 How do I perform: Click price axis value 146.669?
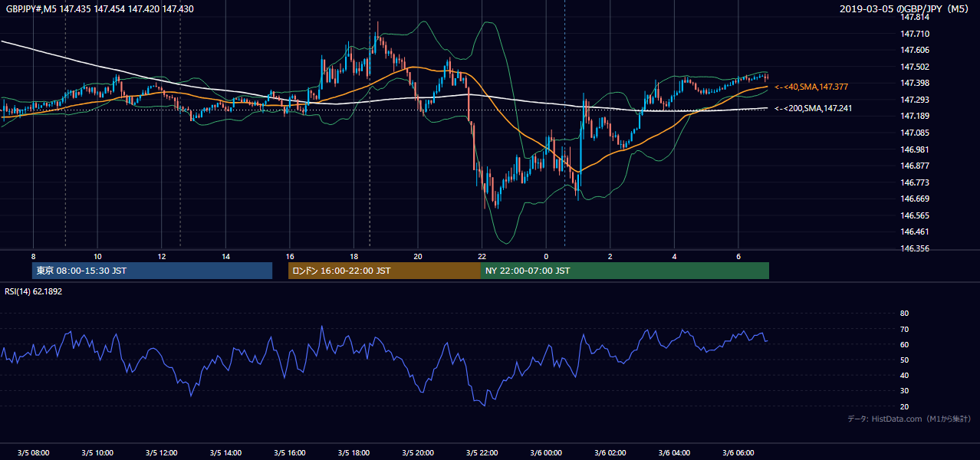(x=916, y=199)
